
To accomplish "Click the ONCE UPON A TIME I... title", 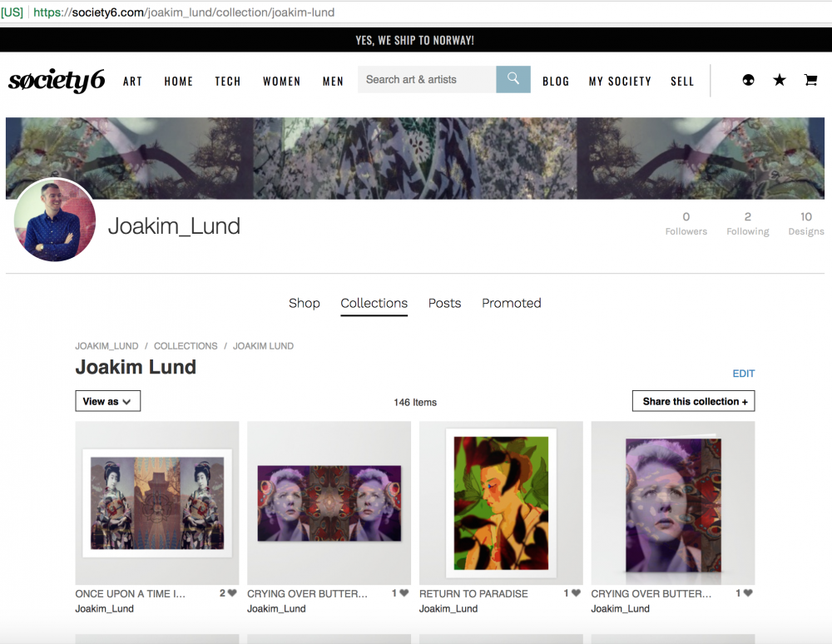I will (x=130, y=593).
